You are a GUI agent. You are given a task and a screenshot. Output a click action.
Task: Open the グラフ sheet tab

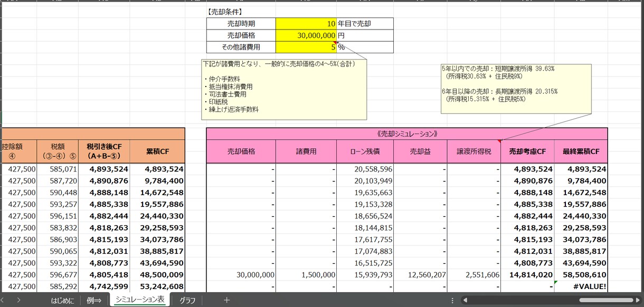tap(187, 300)
